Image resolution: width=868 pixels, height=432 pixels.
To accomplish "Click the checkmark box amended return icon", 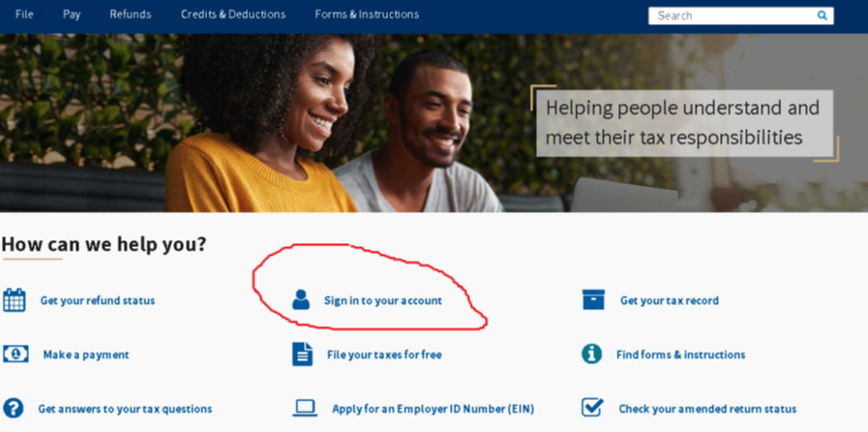I will [x=592, y=408].
